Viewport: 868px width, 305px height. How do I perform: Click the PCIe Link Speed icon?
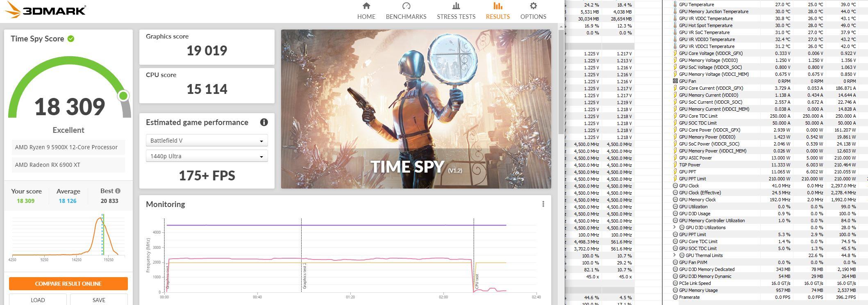pos(675,283)
